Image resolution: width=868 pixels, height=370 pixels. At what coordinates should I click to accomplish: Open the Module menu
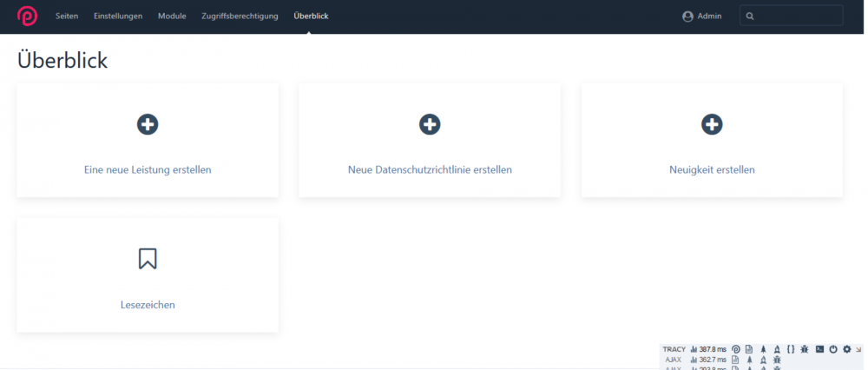point(172,16)
